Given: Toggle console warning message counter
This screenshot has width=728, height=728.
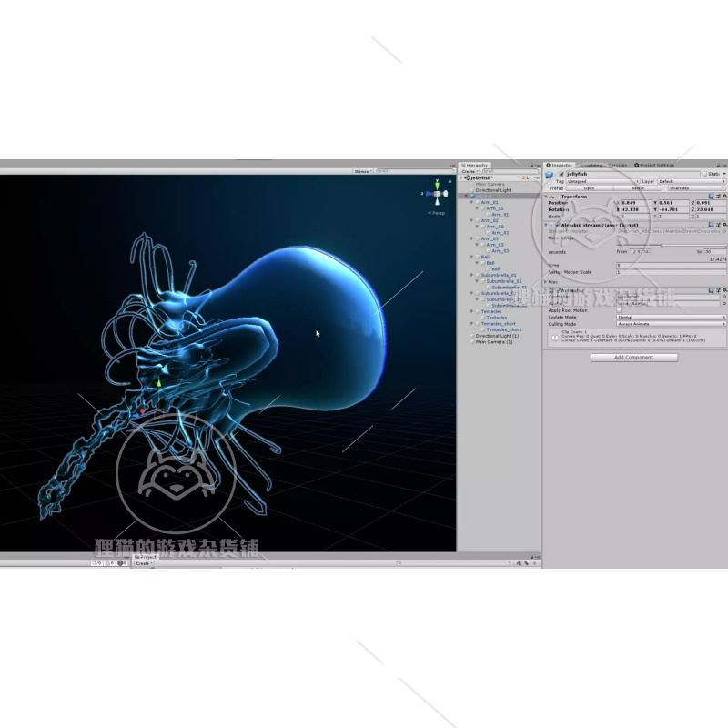Looking at the screenshot, I should coord(109,563).
